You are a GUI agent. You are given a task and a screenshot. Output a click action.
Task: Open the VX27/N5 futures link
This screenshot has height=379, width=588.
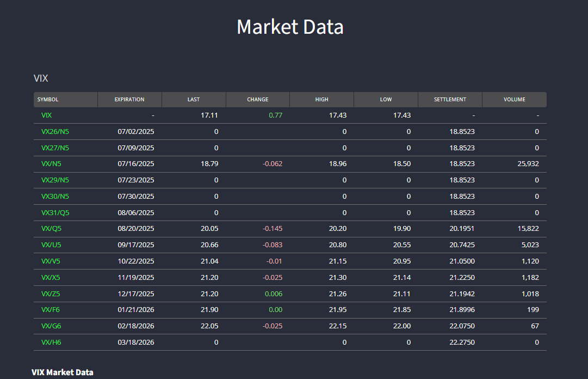pyautogui.click(x=55, y=148)
